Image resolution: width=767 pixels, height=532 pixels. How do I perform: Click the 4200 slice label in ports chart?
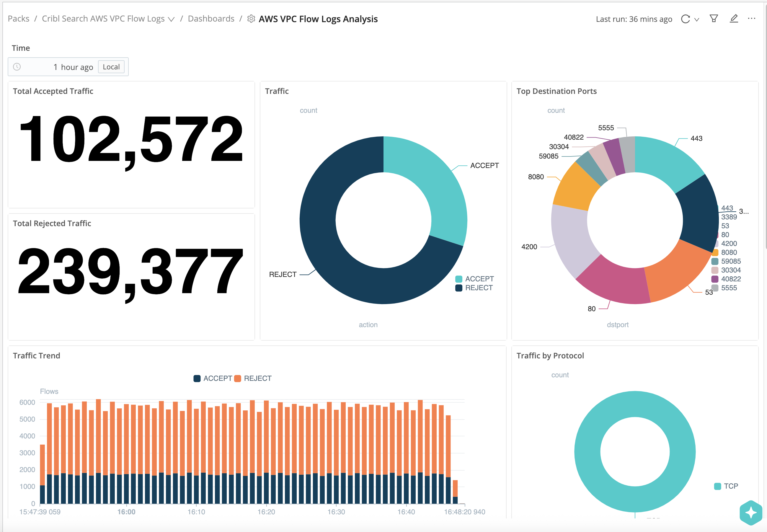pos(529,247)
